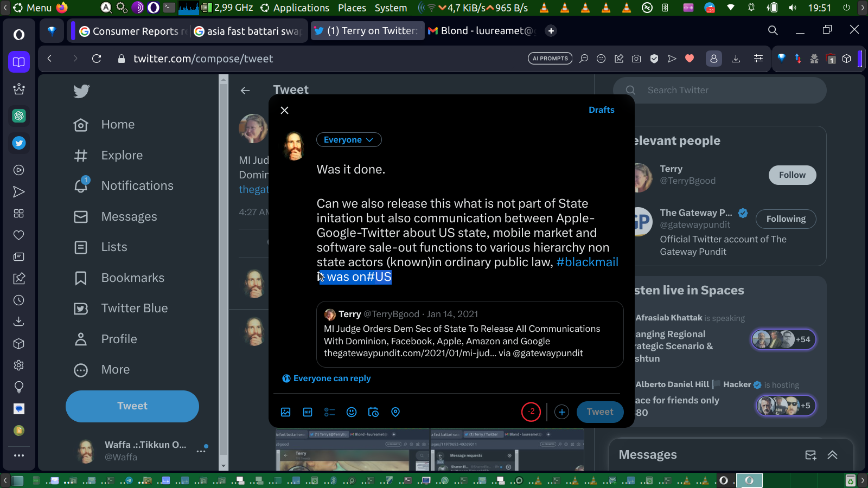Screen dimensions: 868x488
Task: Post with the dialog Tweet button
Action: pos(600,412)
